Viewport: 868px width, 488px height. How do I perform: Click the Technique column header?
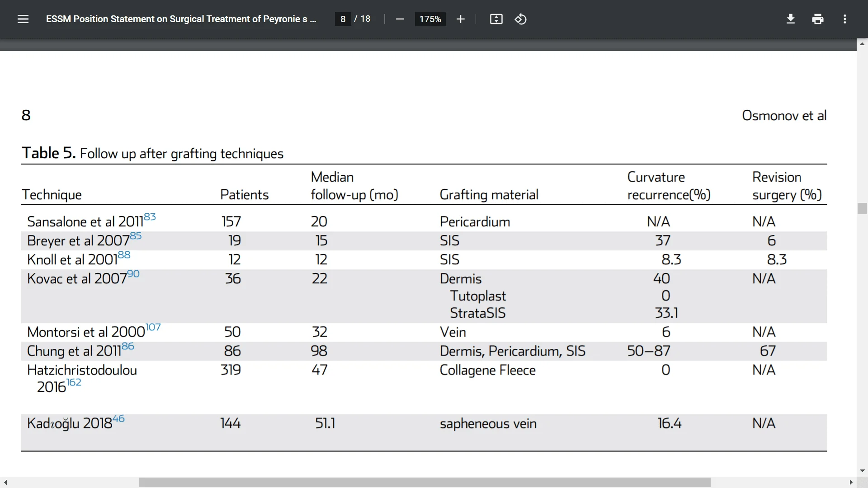click(x=52, y=195)
